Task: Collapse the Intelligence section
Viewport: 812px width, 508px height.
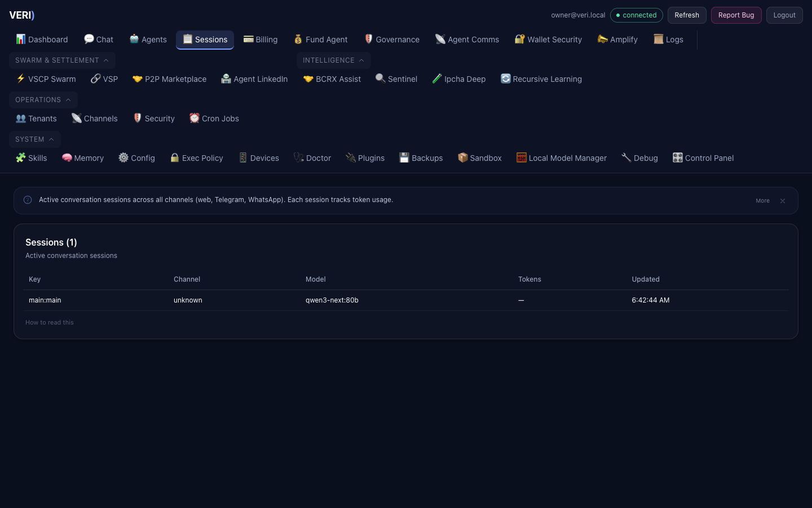Action: click(x=333, y=60)
